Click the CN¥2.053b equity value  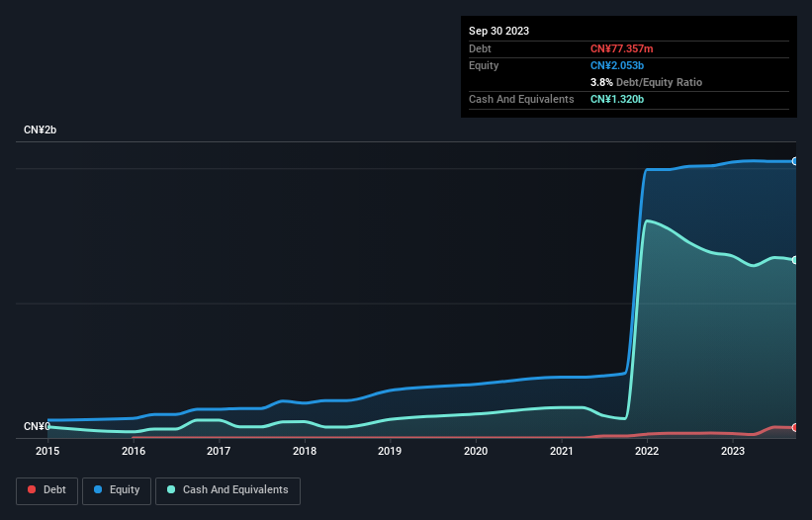pos(617,65)
